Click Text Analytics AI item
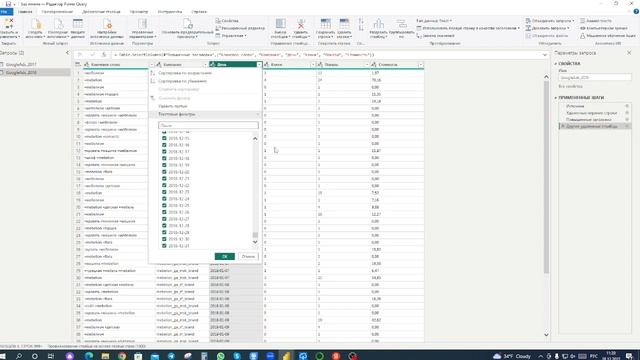640x360 pixels. click(x=596, y=20)
